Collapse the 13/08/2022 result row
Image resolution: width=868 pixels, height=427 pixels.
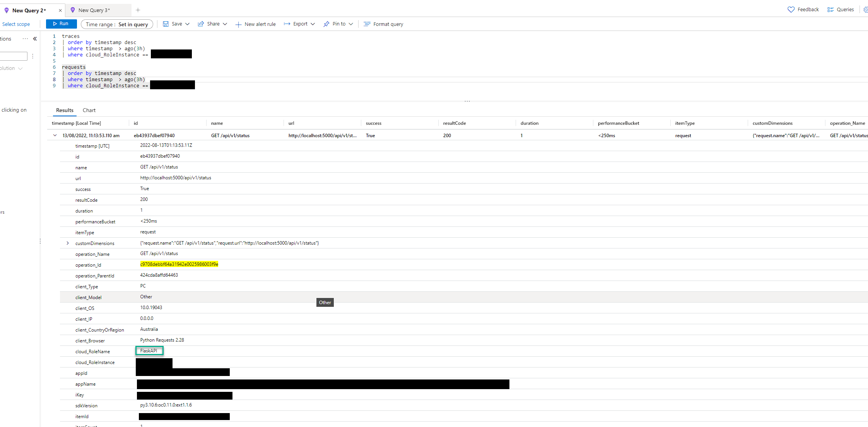55,135
